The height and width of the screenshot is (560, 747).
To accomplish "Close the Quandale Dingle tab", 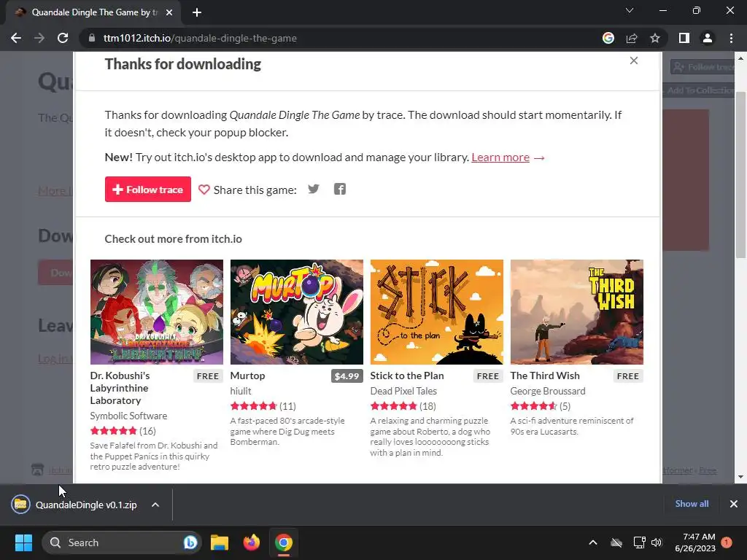I will pyautogui.click(x=169, y=12).
